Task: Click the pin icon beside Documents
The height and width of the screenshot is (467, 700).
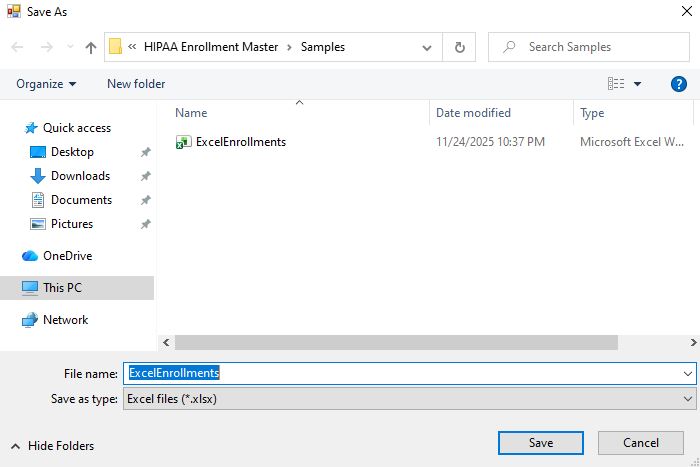Action: point(146,200)
